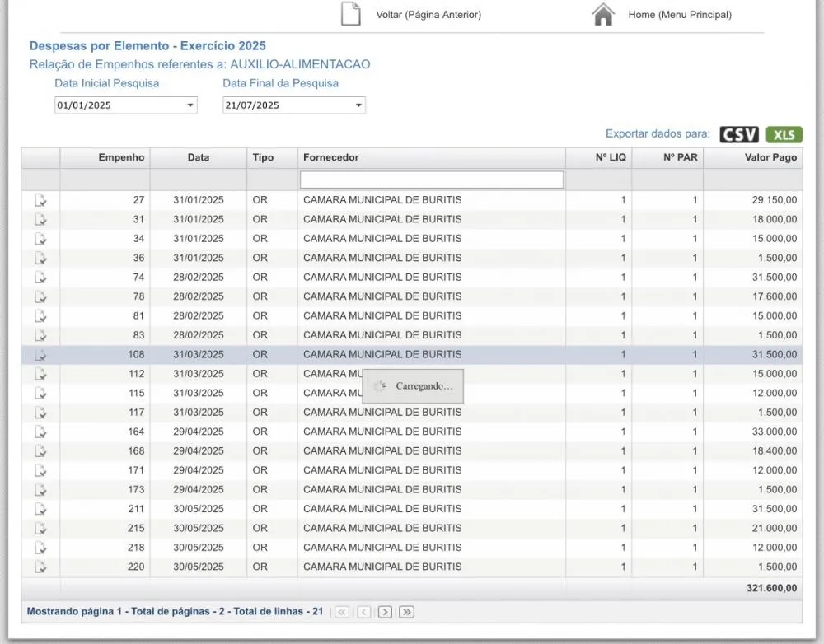Click the Home house icon
This screenshot has width=824, height=644.
click(603, 14)
